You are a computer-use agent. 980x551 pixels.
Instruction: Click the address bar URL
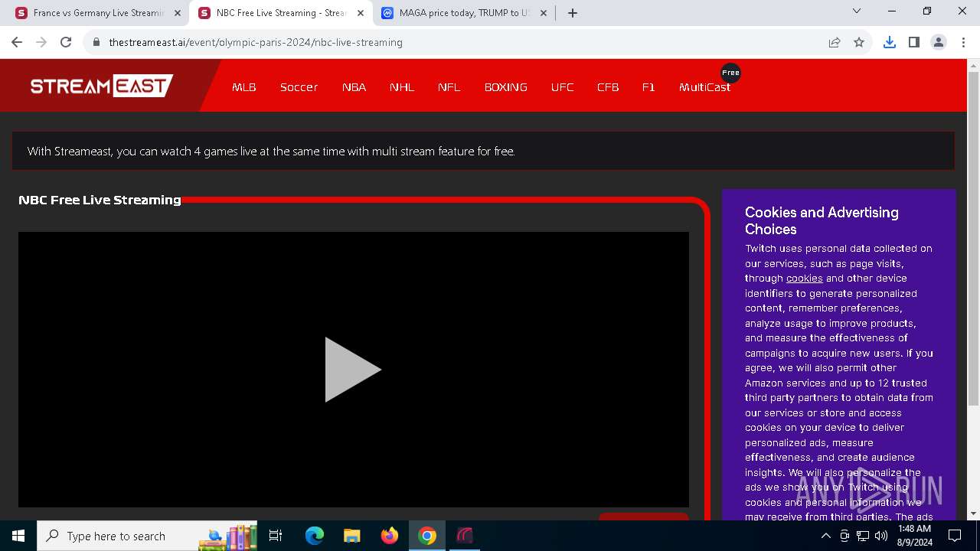click(x=256, y=42)
